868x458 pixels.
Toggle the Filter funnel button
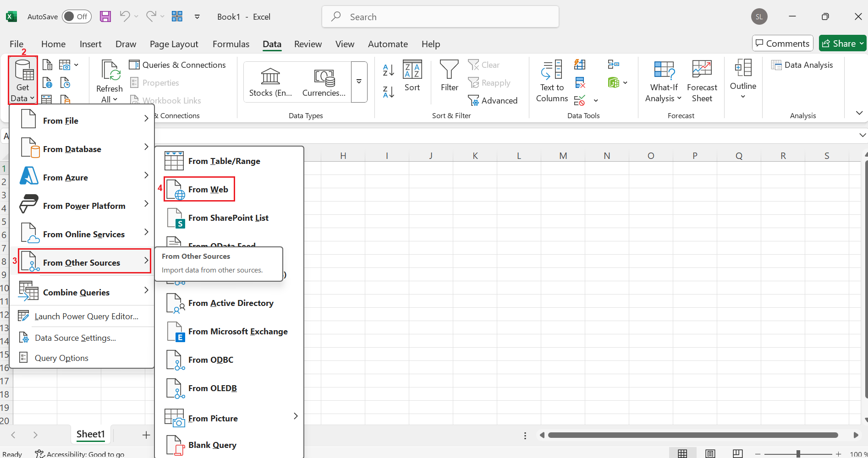coord(449,76)
